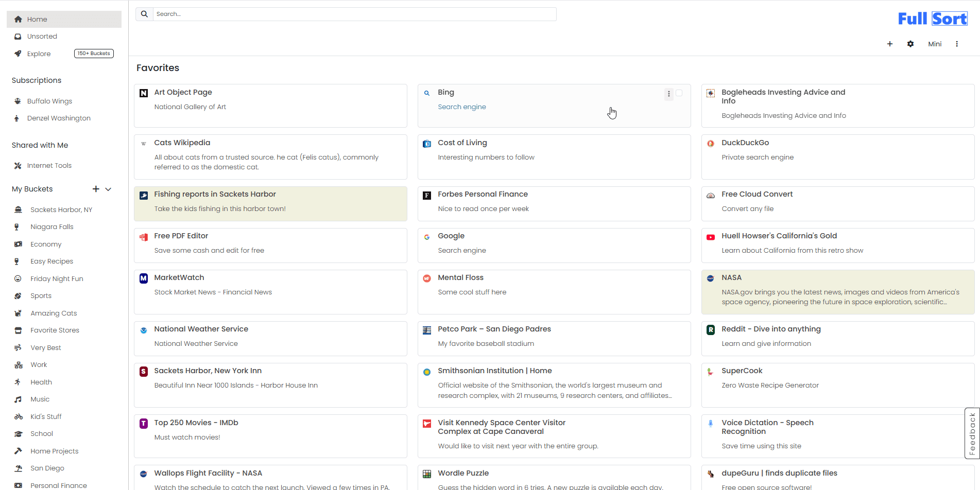
Task: Select Economy bucket
Action: [x=45, y=244]
